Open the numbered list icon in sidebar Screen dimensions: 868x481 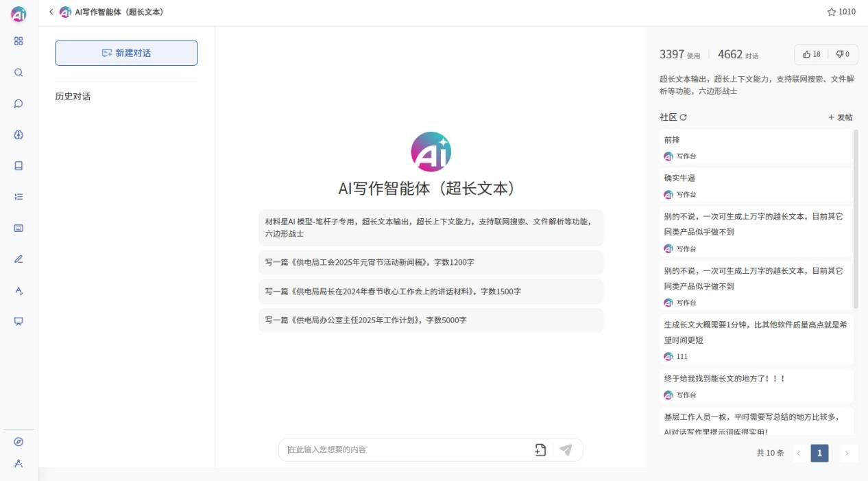click(19, 197)
